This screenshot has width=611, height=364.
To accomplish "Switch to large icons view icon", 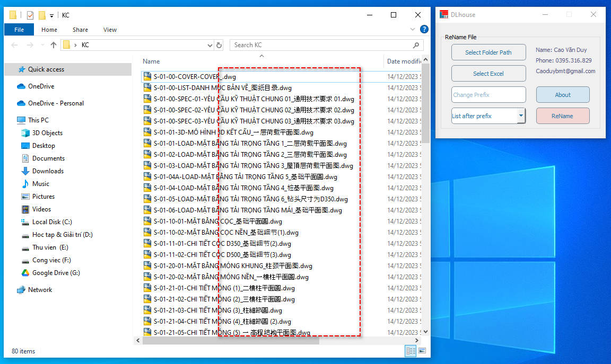I will [422, 351].
